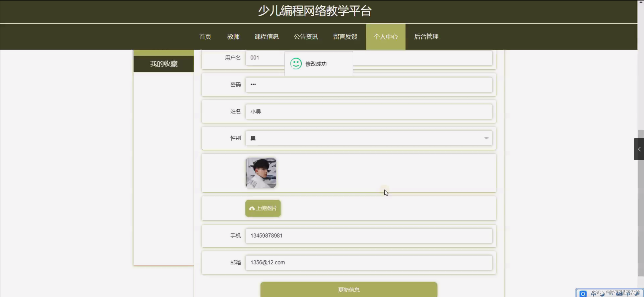This screenshot has height=297, width=644.
Task: Click the user avatar photo thumbnail
Action: pos(260,173)
